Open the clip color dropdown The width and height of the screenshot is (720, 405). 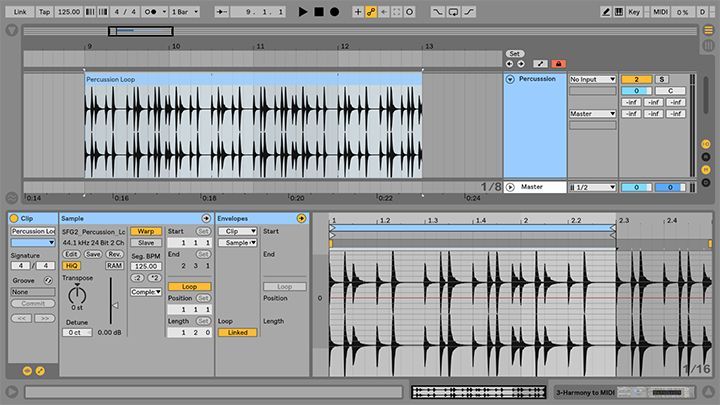(x=33, y=242)
